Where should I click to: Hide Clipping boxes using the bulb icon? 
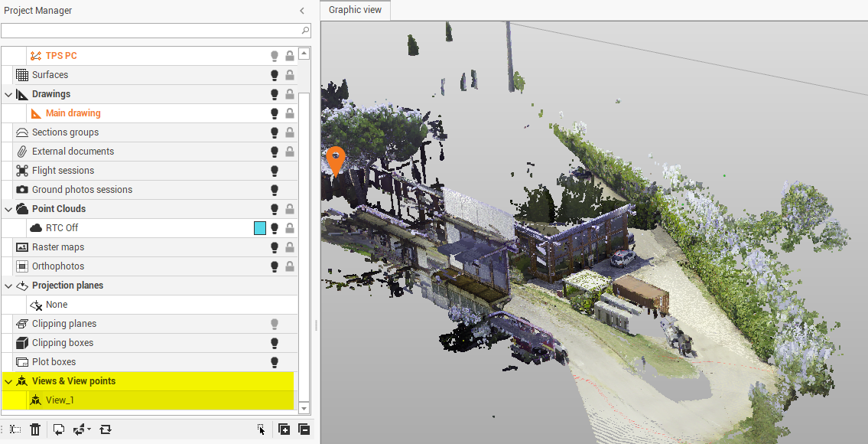pos(275,343)
